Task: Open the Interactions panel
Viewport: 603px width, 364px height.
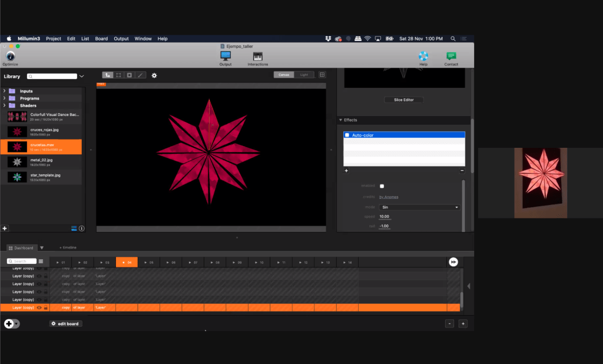Action: [x=257, y=57]
